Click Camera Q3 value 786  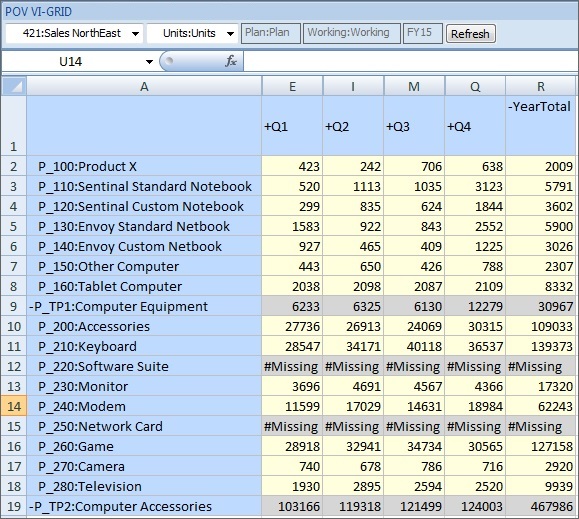click(414, 466)
